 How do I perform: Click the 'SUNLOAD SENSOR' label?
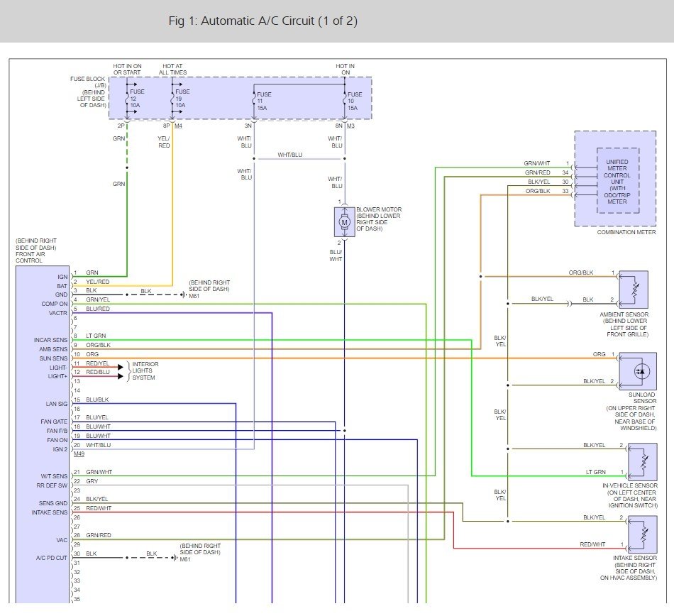tap(642, 397)
